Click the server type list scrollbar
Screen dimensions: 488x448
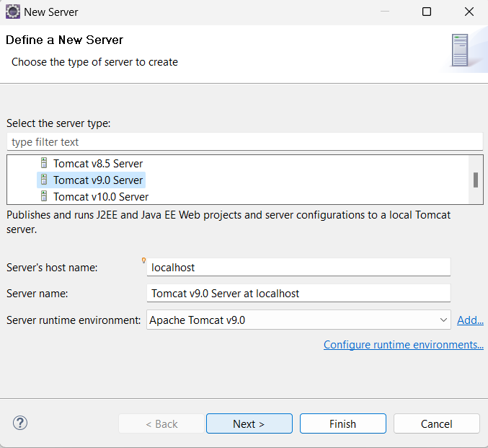point(475,180)
